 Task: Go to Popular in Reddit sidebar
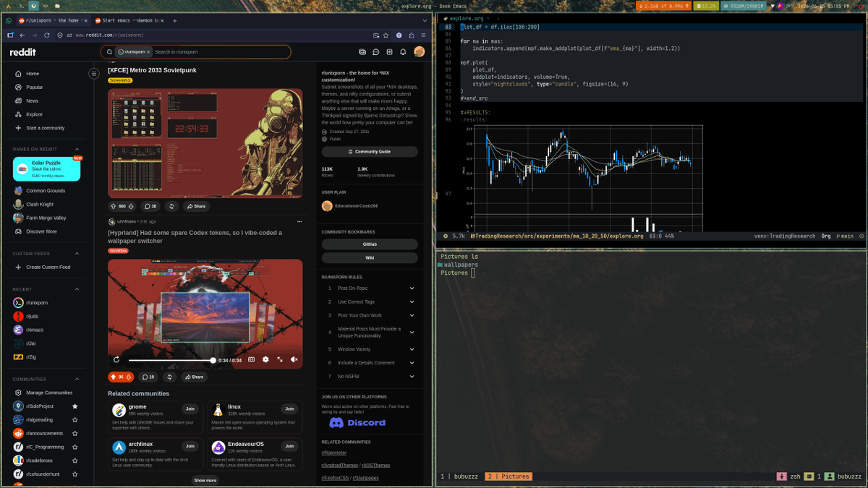[35, 87]
